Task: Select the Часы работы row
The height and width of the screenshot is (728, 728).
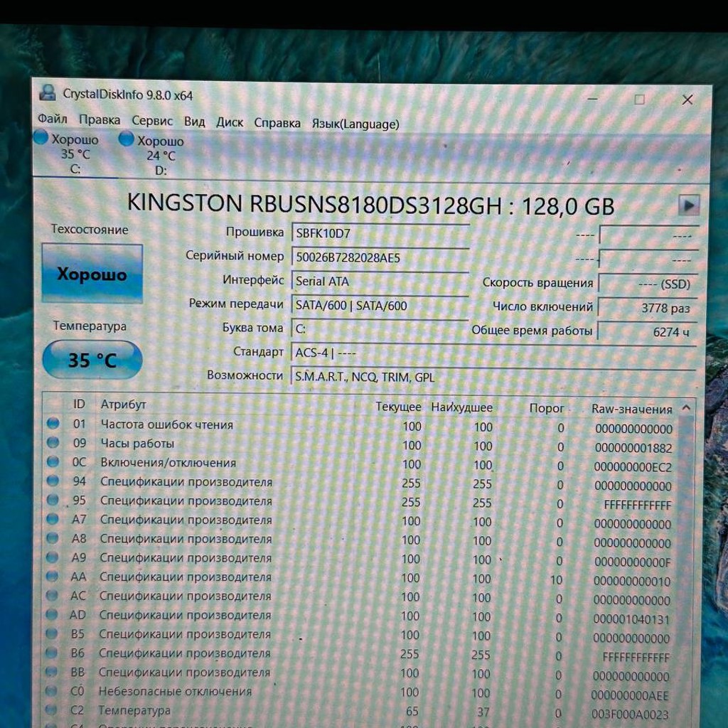Action: (x=361, y=445)
